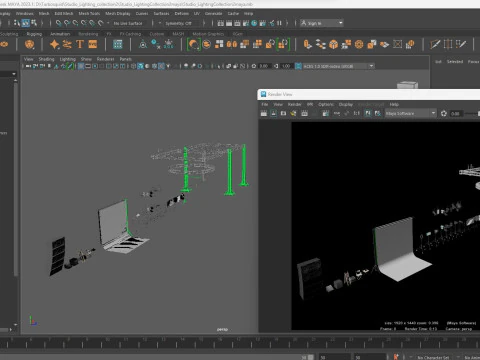Click the camera select icon in viewport panel toolbar

29,66
